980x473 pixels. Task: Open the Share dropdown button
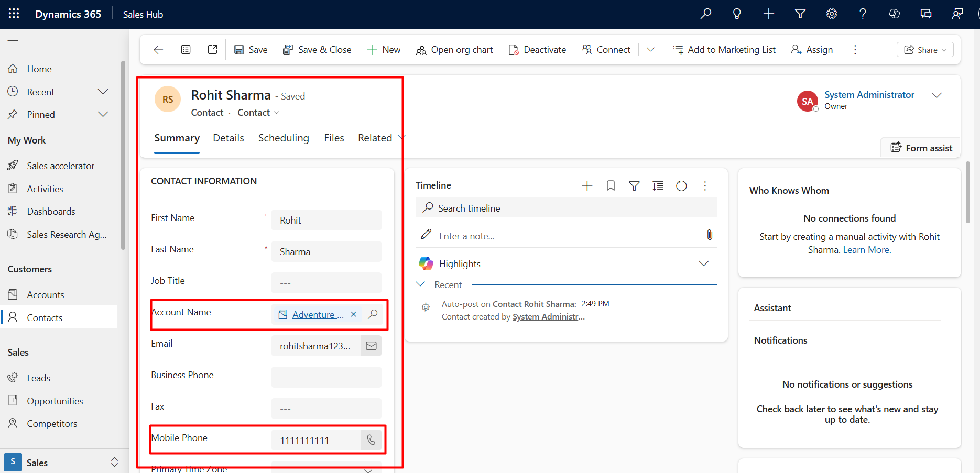[925, 50]
